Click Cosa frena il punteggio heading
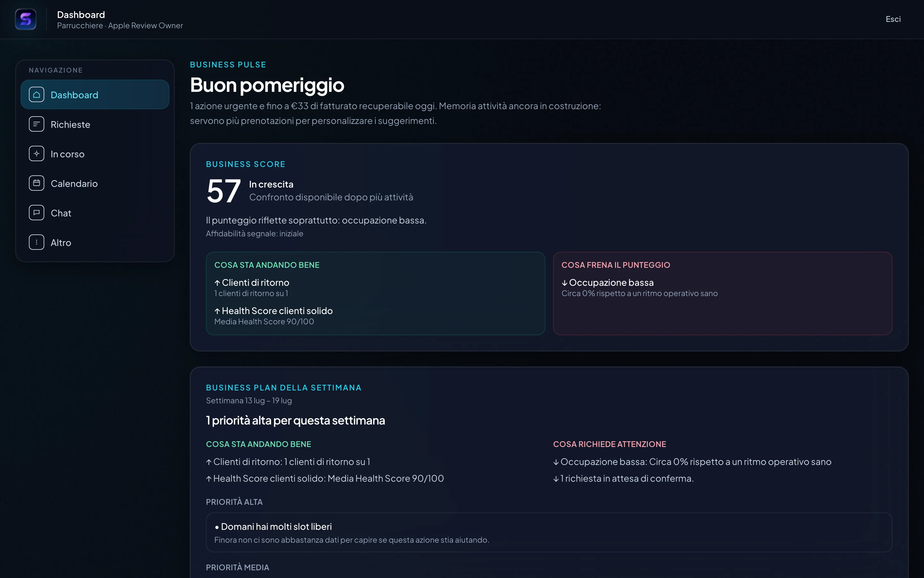This screenshot has width=924, height=578. point(616,265)
